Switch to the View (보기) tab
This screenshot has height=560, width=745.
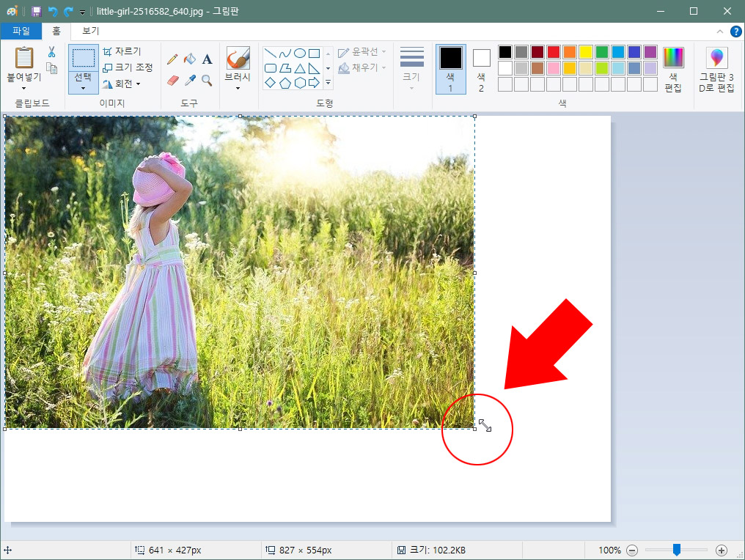pos(90,32)
